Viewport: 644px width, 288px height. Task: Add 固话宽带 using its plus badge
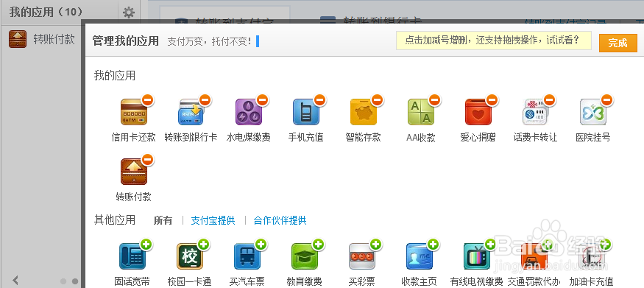point(146,245)
